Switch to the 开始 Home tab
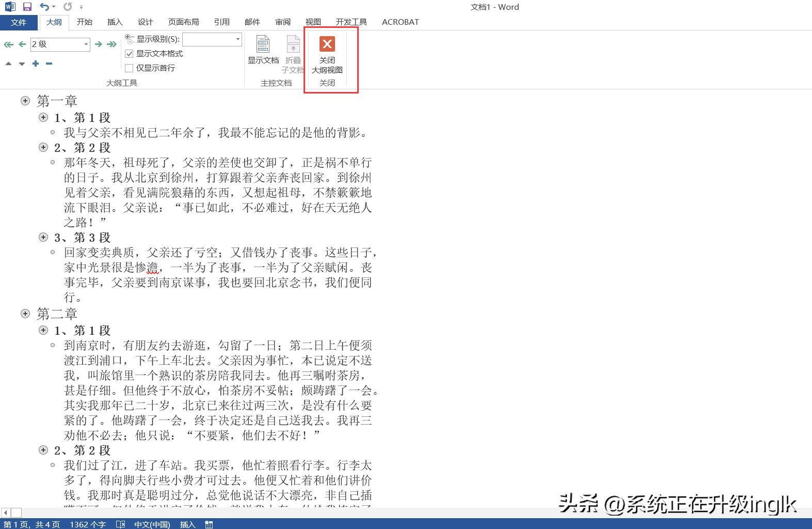 click(x=85, y=22)
